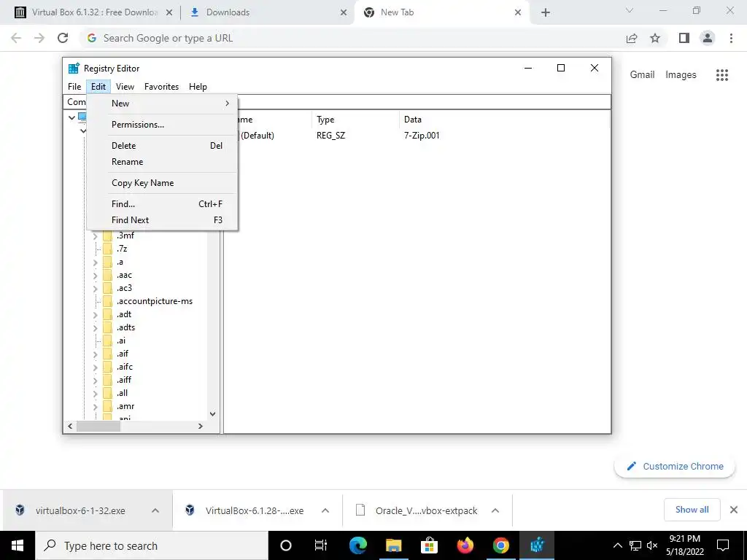Expand the .ac3 key node
The width and height of the screenshot is (747, 560).
pos(95,289)
